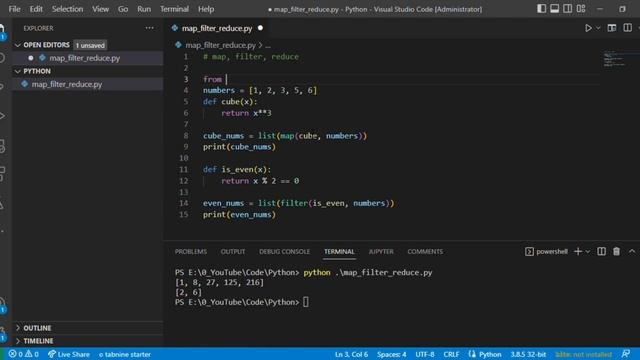Switch to PROBLEMS panel tab
Viewport: 640px width, 360px height.
191,251
